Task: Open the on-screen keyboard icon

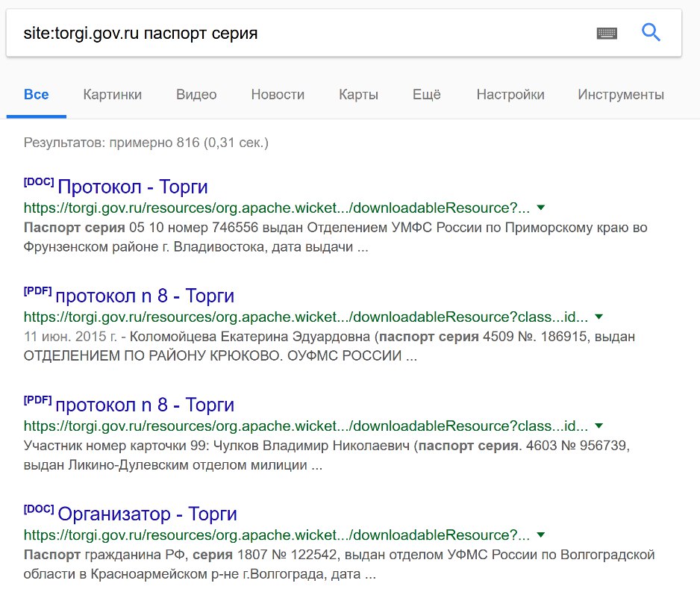Action: click(x=607, y=34)
